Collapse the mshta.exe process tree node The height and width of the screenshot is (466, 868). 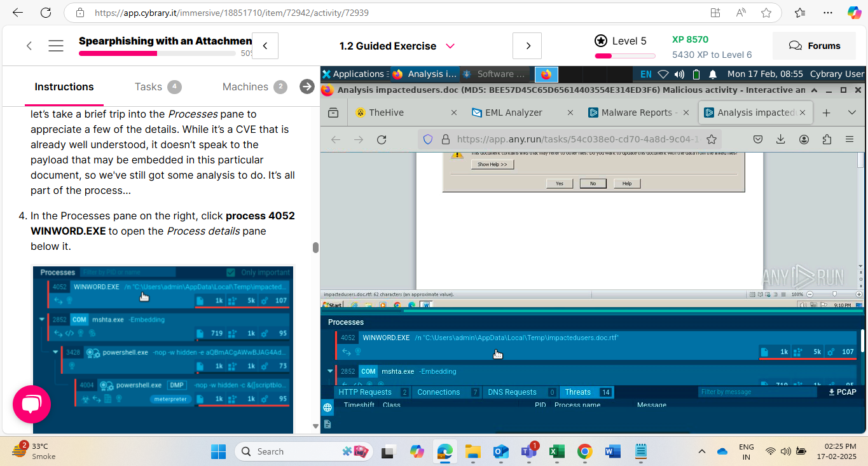coord(329,371)
